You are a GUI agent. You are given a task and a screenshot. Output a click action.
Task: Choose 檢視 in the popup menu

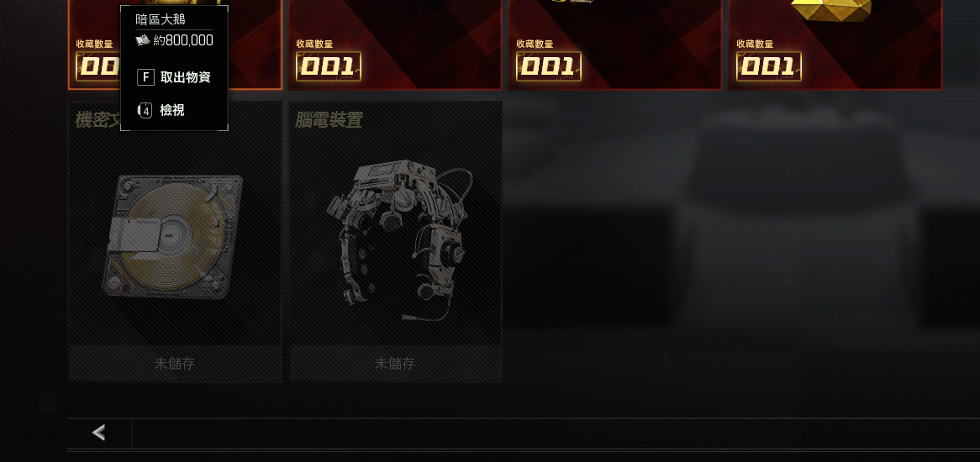click(x=172, y=111)
